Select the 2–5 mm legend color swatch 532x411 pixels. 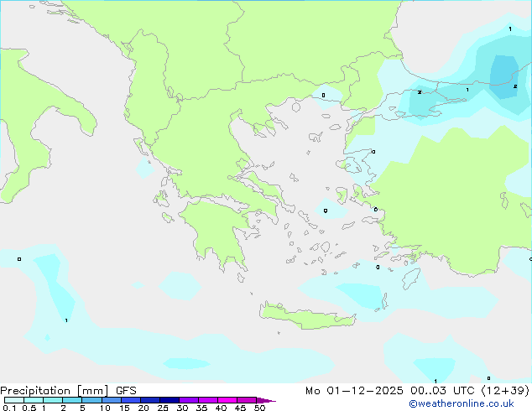tap(72, 400)
